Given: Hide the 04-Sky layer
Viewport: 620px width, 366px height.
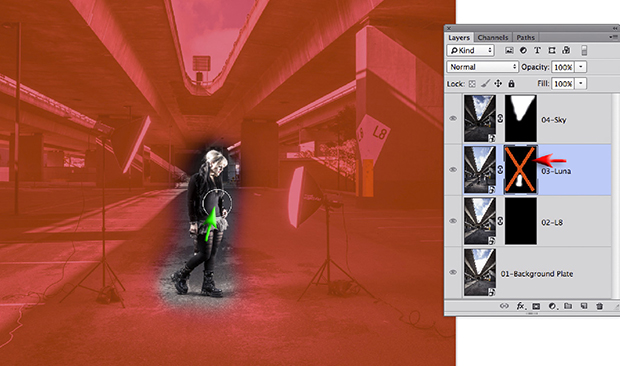Looking at the screenshot, I should 453,118.
